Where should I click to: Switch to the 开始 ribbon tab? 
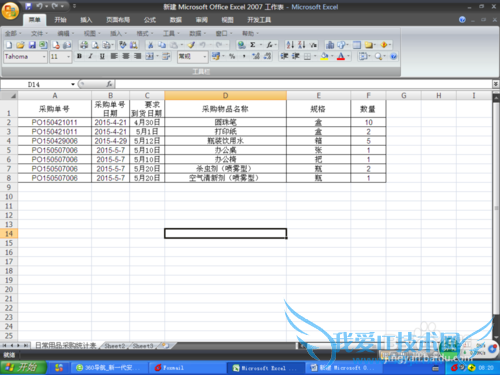[x=60, y=20]
